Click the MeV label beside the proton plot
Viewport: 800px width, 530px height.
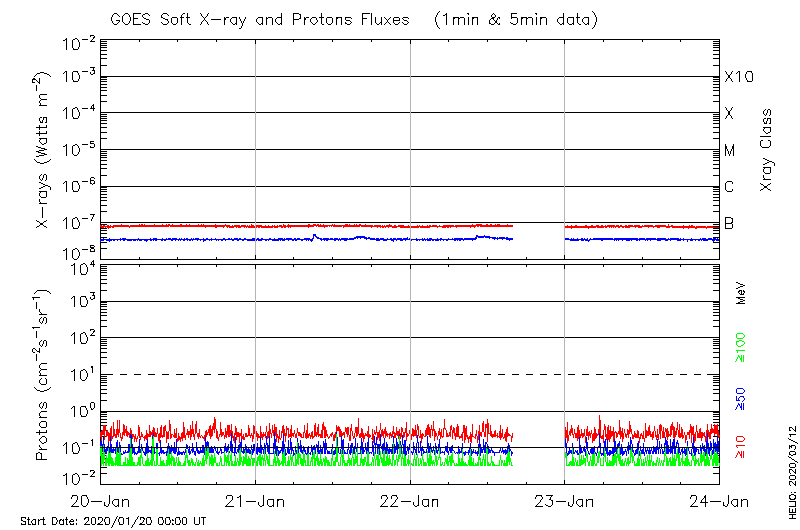tap(742, 293)
